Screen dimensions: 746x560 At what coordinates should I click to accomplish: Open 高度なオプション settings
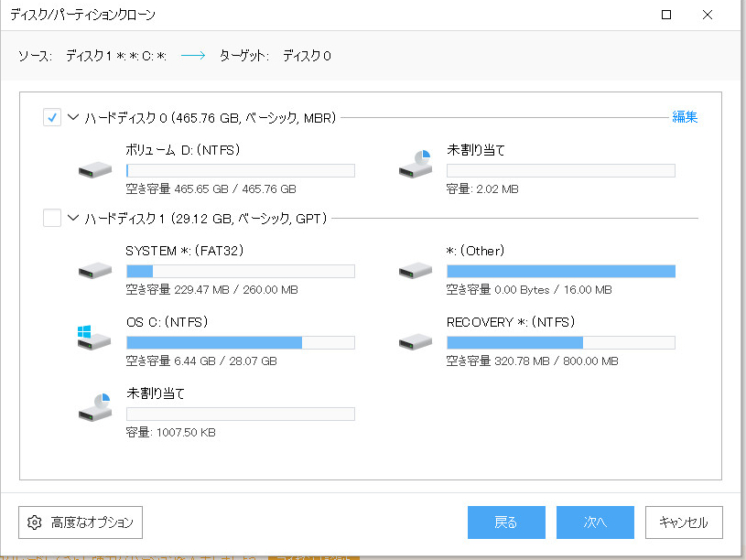click(80, 522)
